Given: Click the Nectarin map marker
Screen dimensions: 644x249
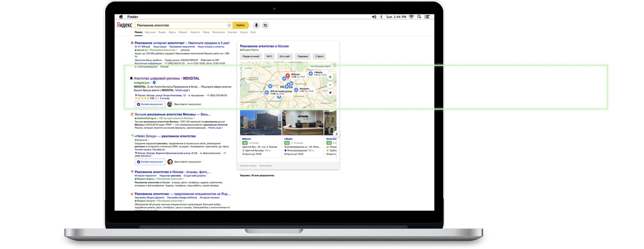Looking at the screenshot, I should pyautogui.click(x=296, y=90).
